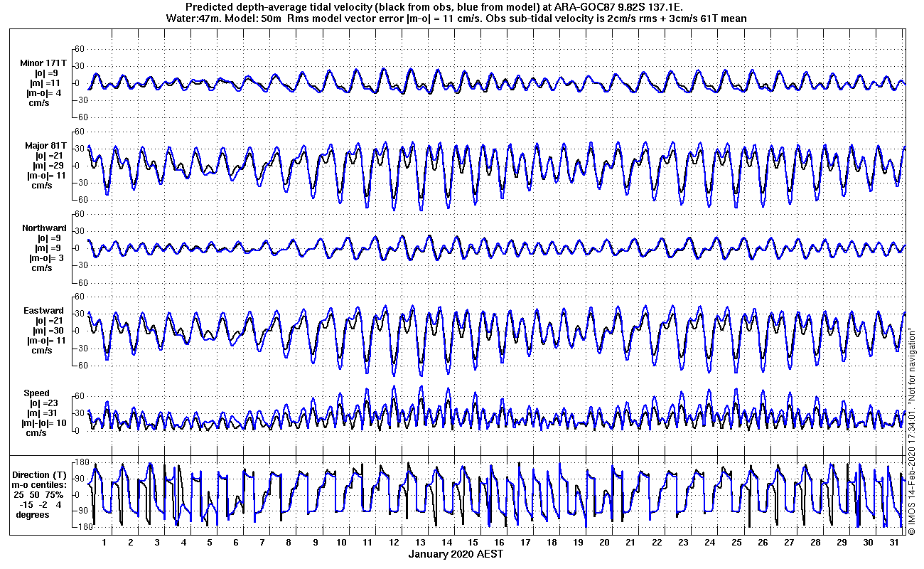
Task: Click the '-90' tick on the Direction axis
Action: pos(80,511)
